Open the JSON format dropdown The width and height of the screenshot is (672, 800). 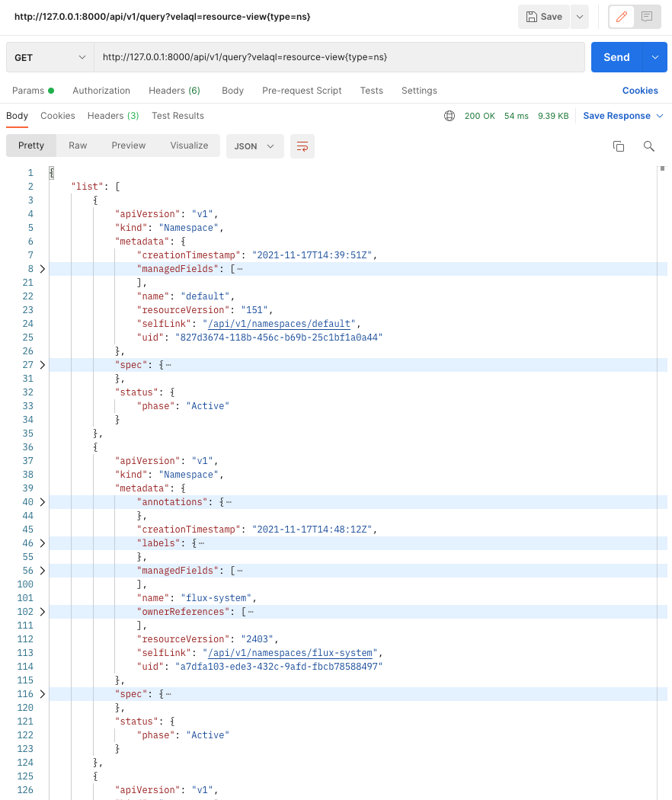click(254, 146)
